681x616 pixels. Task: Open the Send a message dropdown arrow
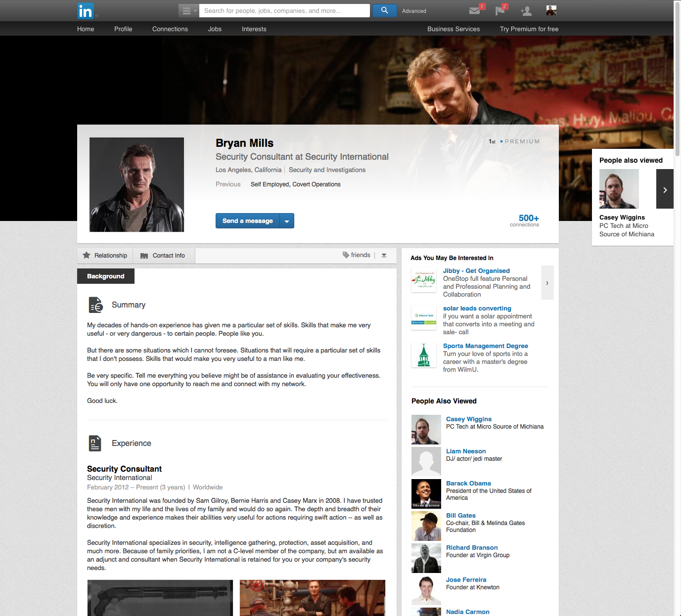(x=287, y=221)
